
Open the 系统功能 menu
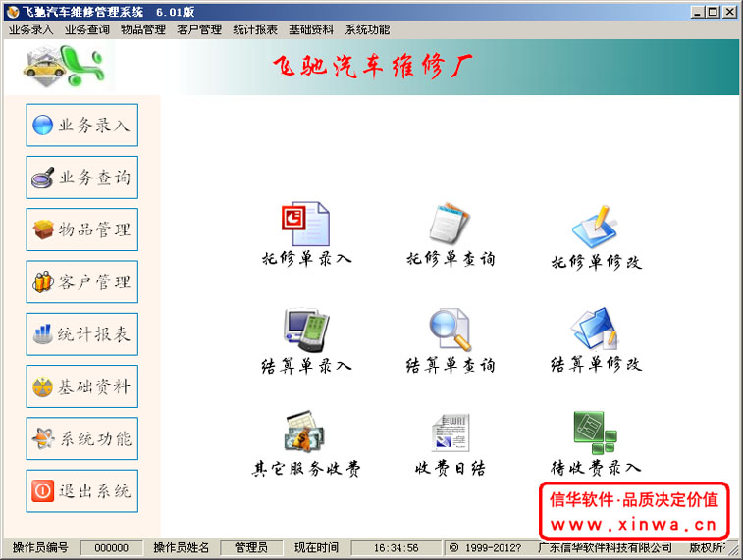tap(367, 29)
